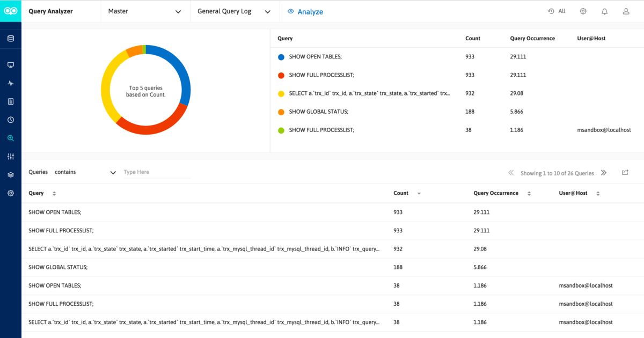The image size is (644, 338).
Task: Select the Real-Time pulse icon in sidebar
Action: tap(10, 83)
